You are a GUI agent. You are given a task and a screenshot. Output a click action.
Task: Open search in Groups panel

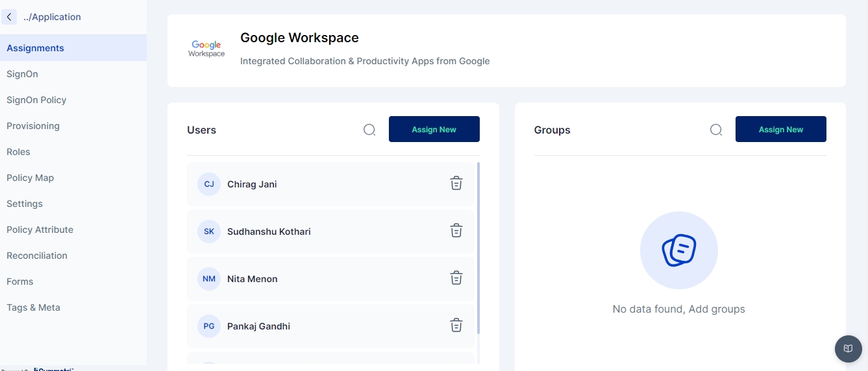pos(716,130)
